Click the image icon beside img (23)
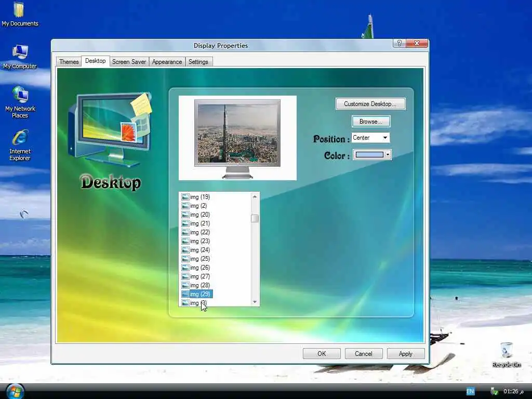Screen dimensions: 532x399 pyautogui.click(x=185, y=241)
